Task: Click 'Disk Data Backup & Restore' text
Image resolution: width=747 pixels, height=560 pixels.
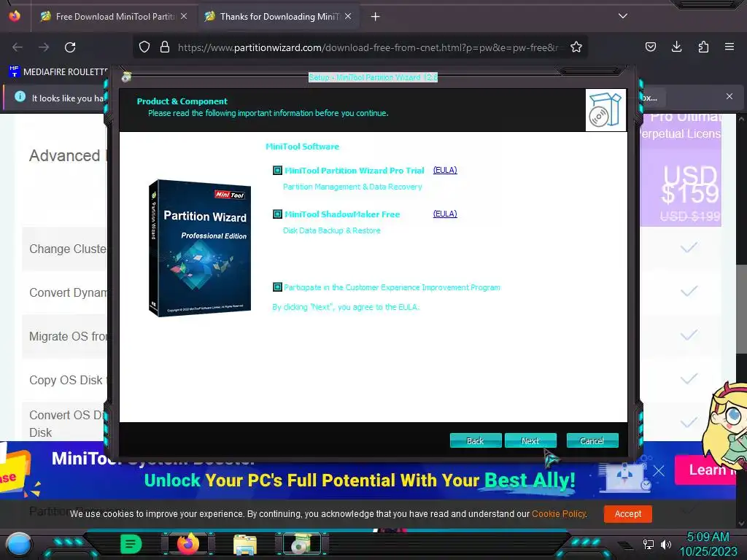Action: pos(332,230)
